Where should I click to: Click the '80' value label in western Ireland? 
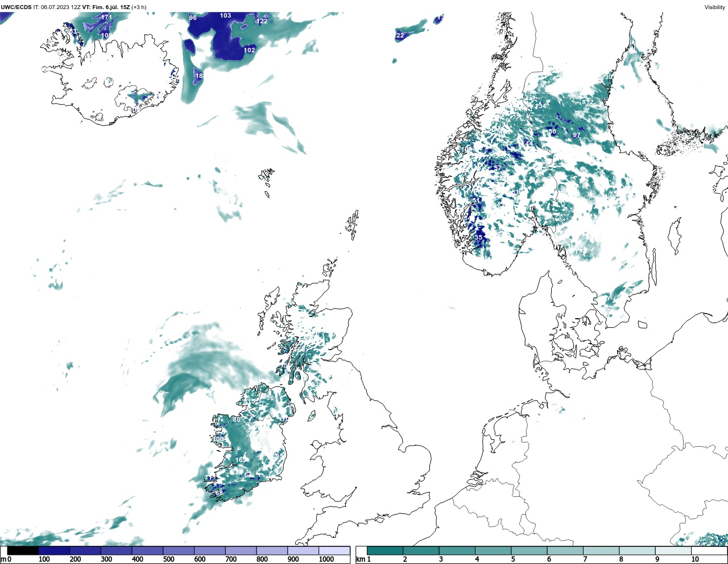(x=237, y=419)
